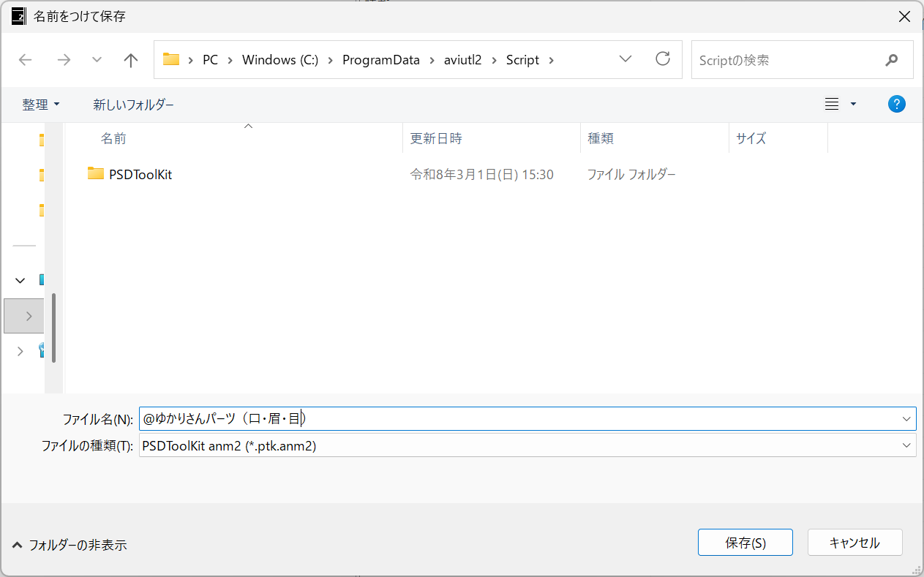Hide folders with フォルダーの非表示
This screenshot has height=577, width=924.
pos(70,545)
